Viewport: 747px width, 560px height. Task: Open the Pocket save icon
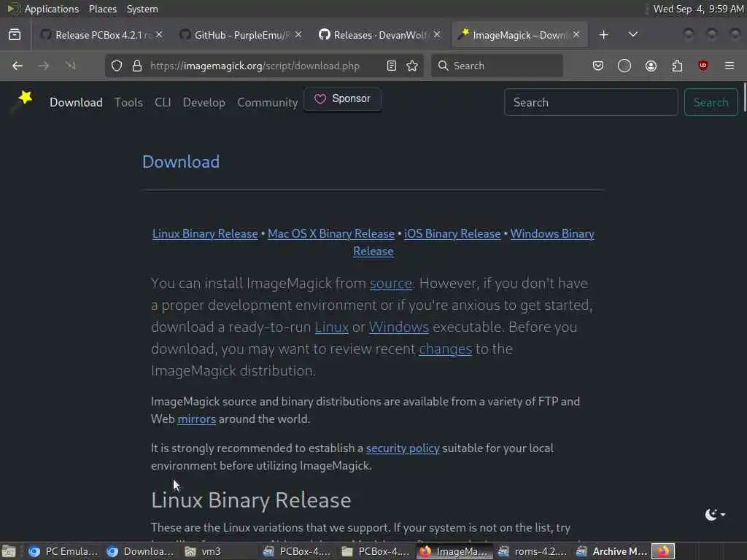[598, 66]
